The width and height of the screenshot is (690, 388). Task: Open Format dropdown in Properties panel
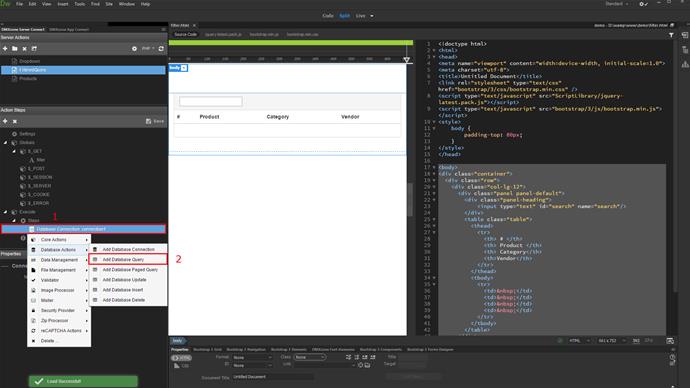pyautogui.click(x=253, y=358)
